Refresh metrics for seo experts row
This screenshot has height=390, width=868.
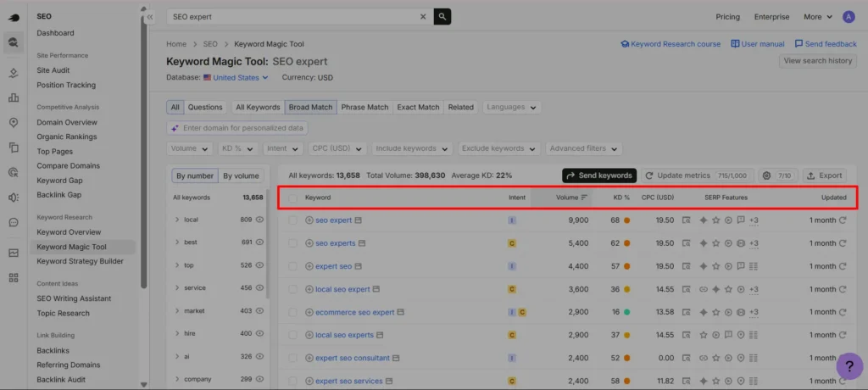(x=843, y=243)
